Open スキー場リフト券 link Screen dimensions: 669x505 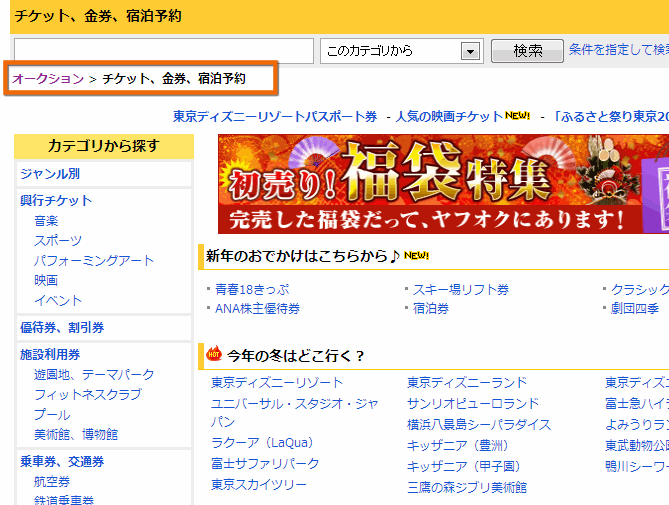click(x=461, y=290)
